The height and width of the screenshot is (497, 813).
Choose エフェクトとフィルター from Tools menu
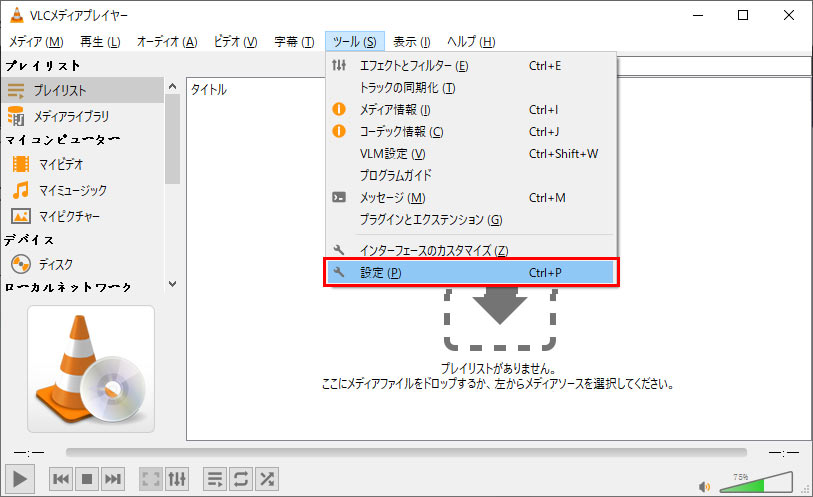pyautogui.click(x=413, y=66)
